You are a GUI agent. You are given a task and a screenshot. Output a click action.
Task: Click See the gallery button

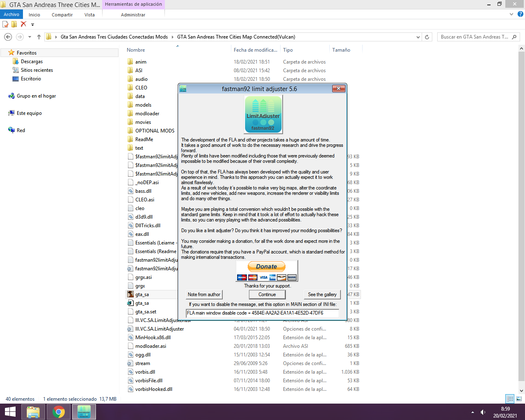322,294
